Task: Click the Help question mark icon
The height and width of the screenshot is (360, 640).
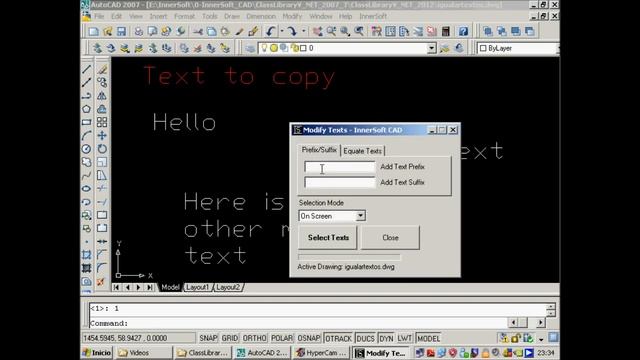Action: pos(463,31)
